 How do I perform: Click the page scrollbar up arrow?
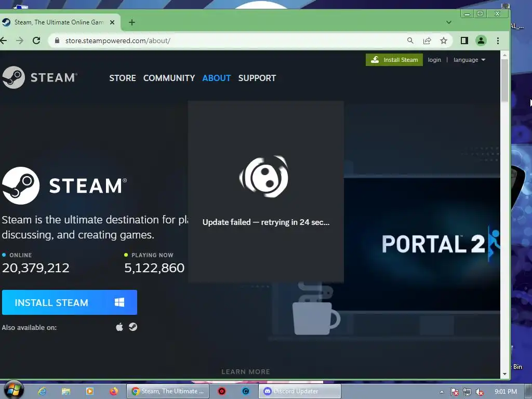click(x=504, y=55)
